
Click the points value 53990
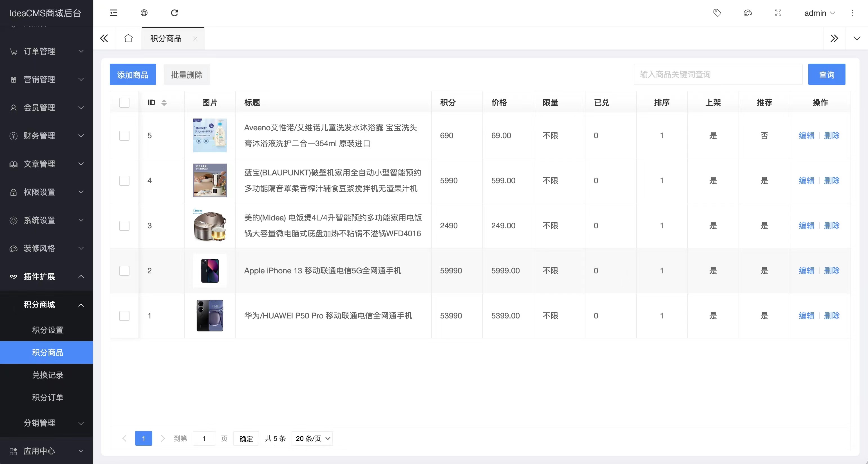coord(451,316)
